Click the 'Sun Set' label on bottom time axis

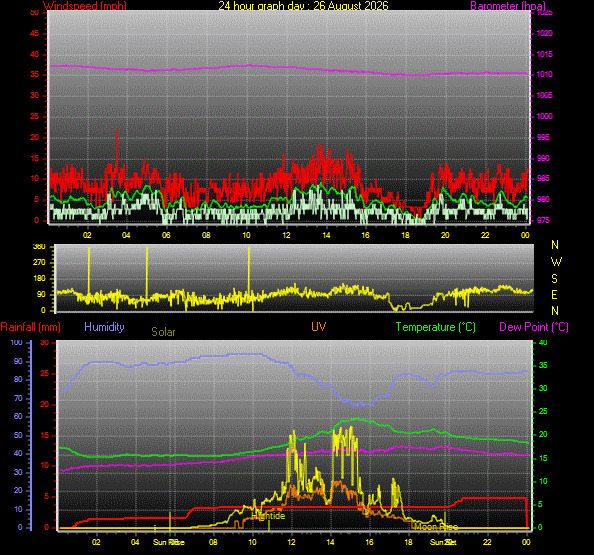pos(443,542)
